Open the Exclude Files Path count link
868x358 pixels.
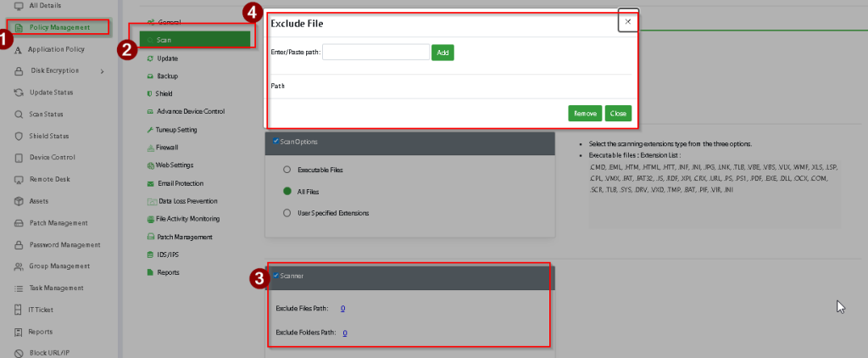(x=342, y=308)
